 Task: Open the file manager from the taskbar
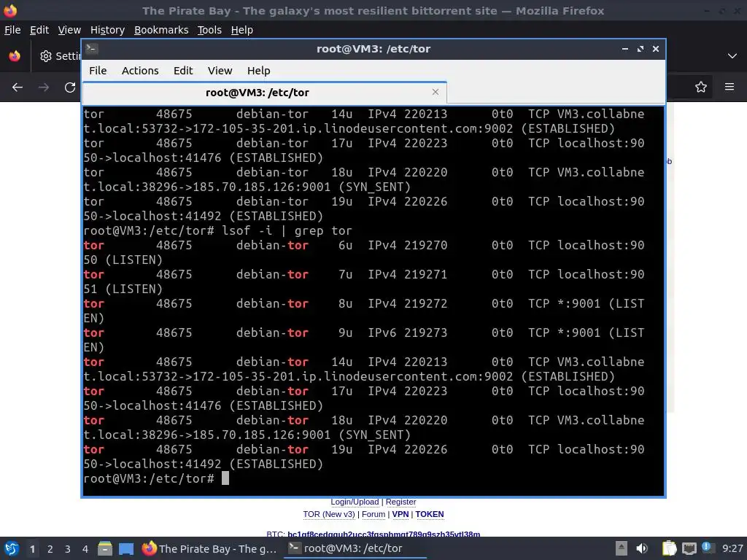[x=105, y=548]
